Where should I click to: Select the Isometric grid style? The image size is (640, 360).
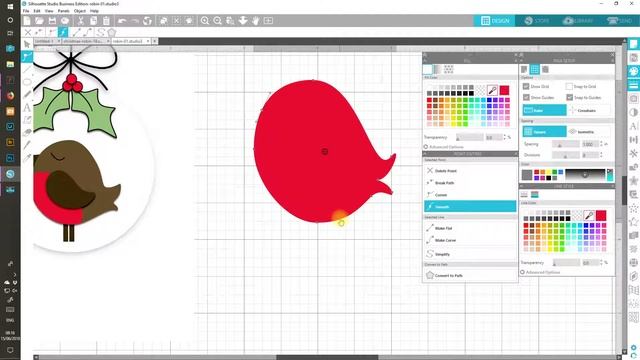(589, 132)
